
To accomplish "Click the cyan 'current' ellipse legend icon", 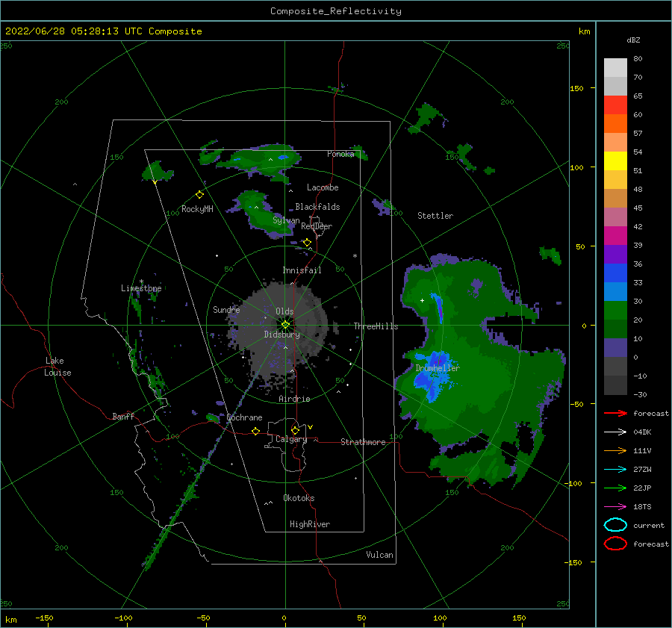I will [x=615, y=525].
